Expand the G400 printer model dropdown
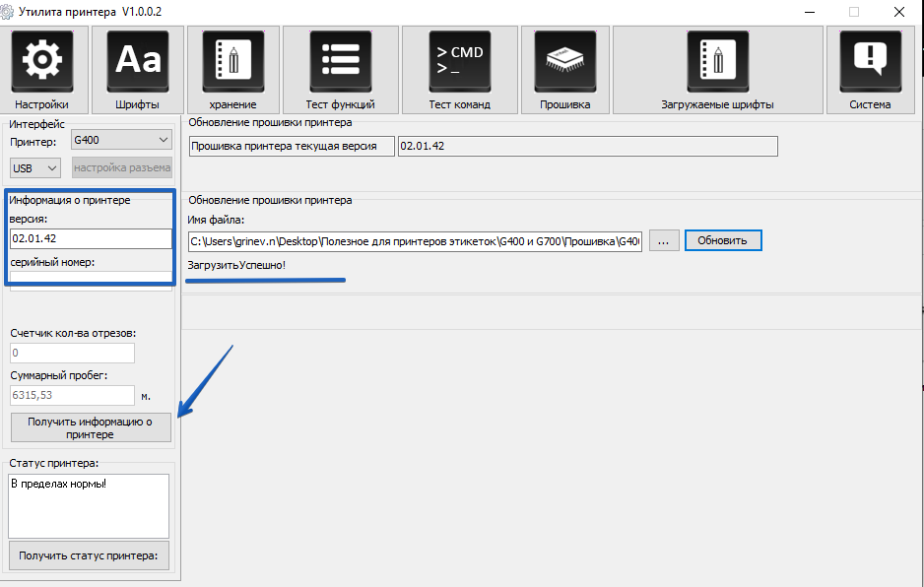 click(x=121, y=141)
